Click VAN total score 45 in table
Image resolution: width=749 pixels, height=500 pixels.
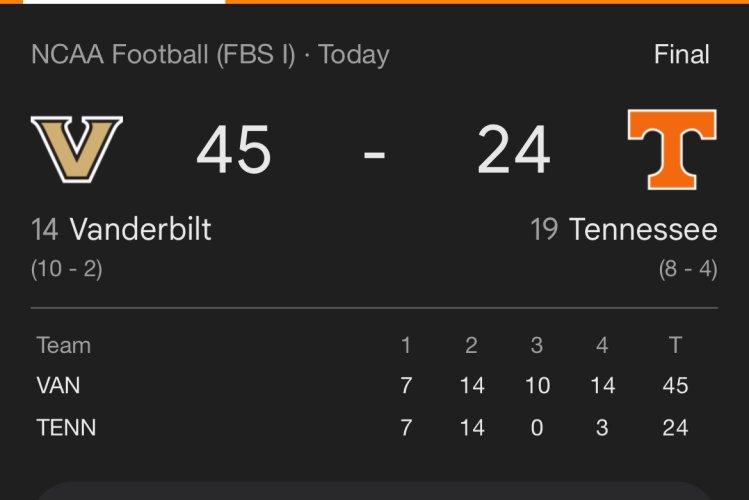[675, 386]
